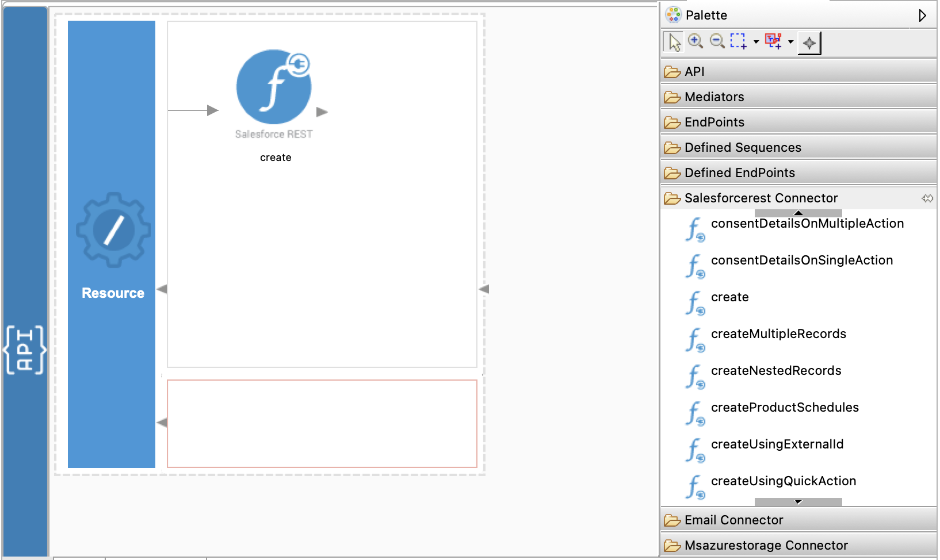The image size is (940, 560).
Task: Click the createNestedRecords label
Action: pos(776,371)
